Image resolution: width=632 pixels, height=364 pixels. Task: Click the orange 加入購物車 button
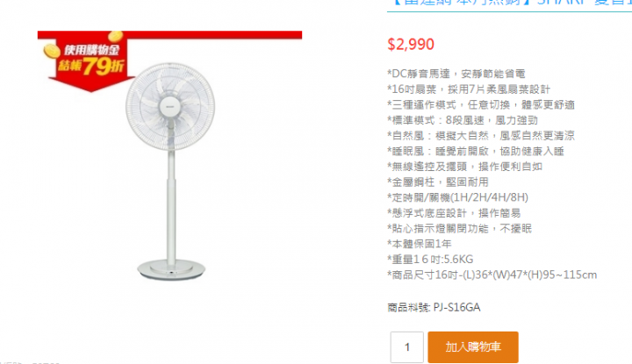click(473, 347)
